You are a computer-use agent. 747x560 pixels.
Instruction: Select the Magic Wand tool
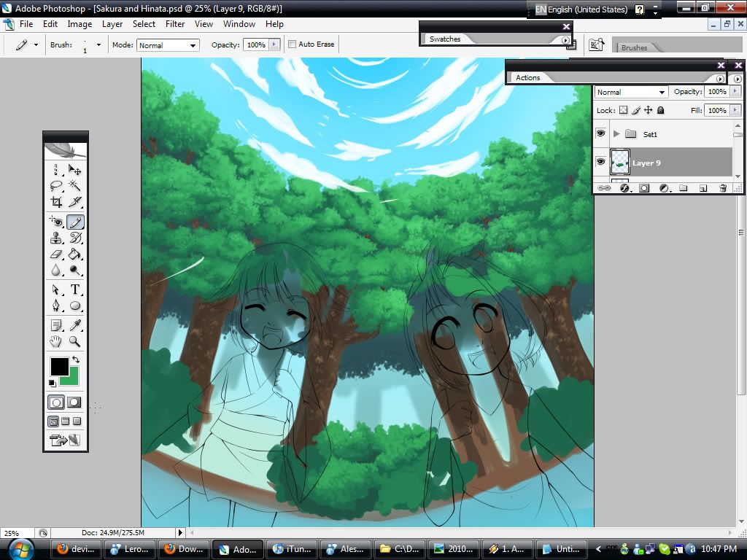pos(75,186)
